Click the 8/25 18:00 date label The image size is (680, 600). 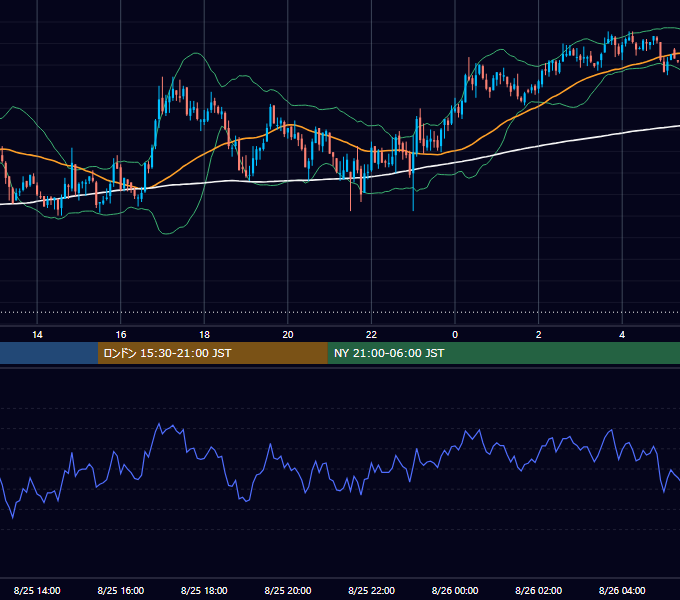pos(204,590)
